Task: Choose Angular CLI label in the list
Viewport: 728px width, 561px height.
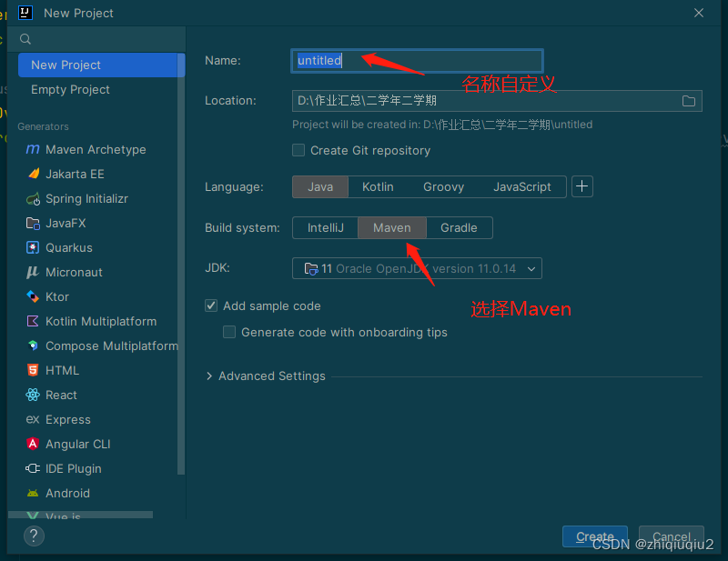Action: tap(78, 444)
